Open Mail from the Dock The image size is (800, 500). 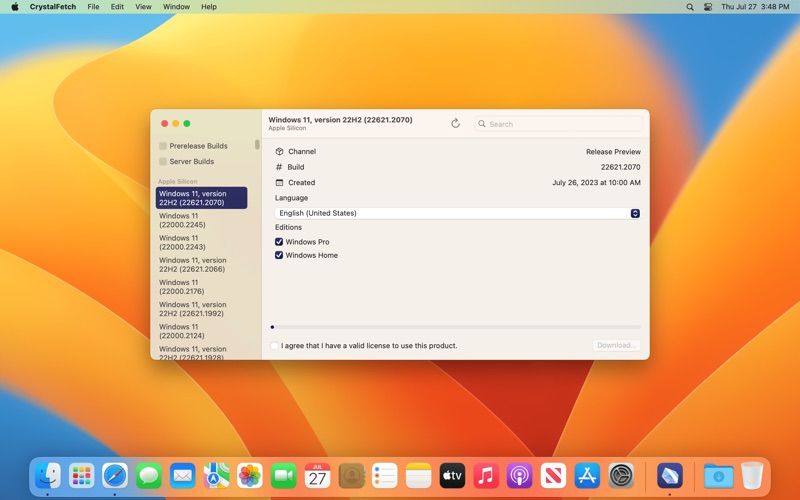(183, 476)
